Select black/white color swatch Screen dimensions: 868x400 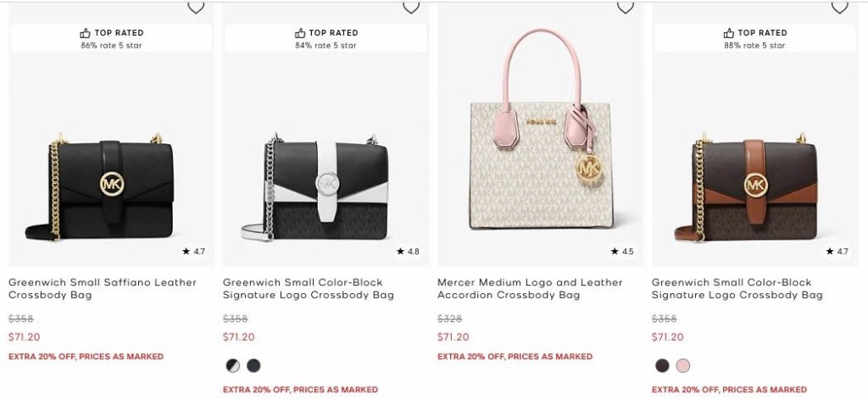pos(233,365)
